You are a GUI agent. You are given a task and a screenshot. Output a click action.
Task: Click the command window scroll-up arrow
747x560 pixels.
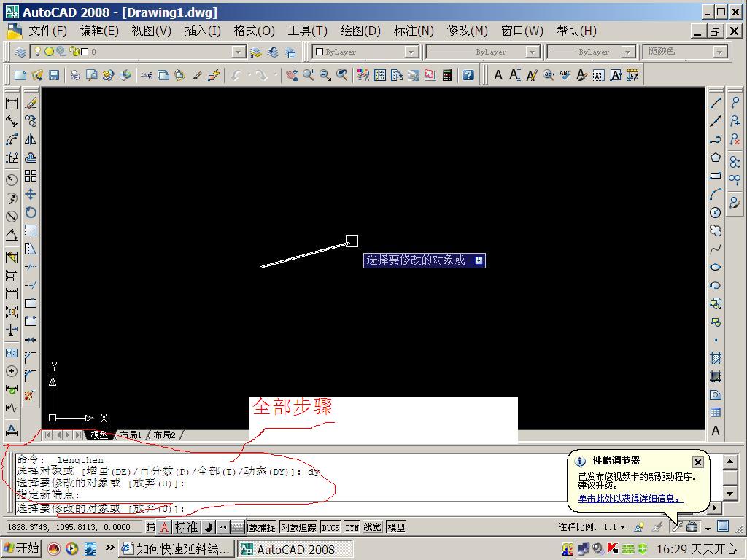click(x=729, y=461)
